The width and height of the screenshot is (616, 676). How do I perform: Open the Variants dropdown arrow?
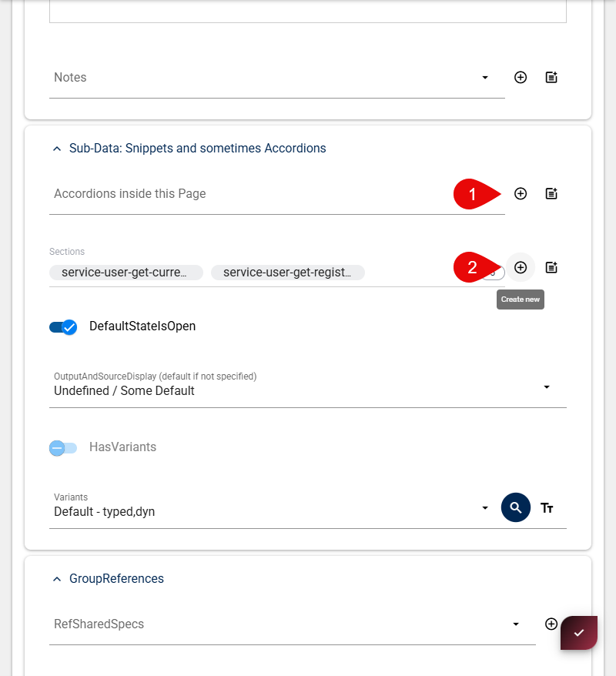tap(485, 508)
